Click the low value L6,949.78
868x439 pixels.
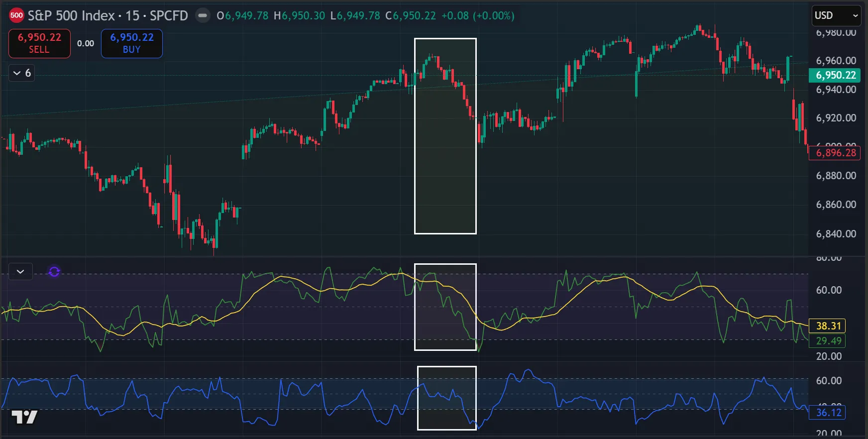tap(355, 15)
